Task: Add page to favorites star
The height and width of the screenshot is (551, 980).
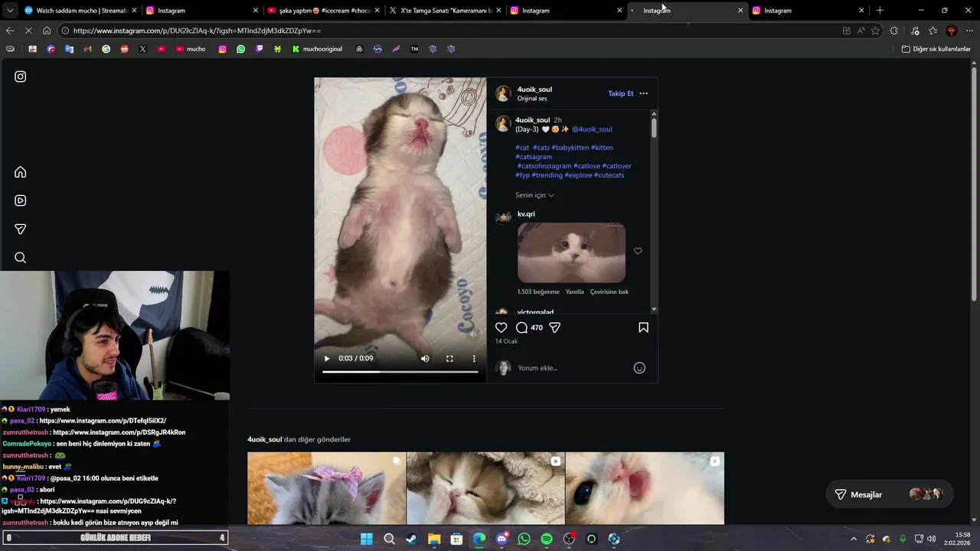Action: click(x=875, y=31)
